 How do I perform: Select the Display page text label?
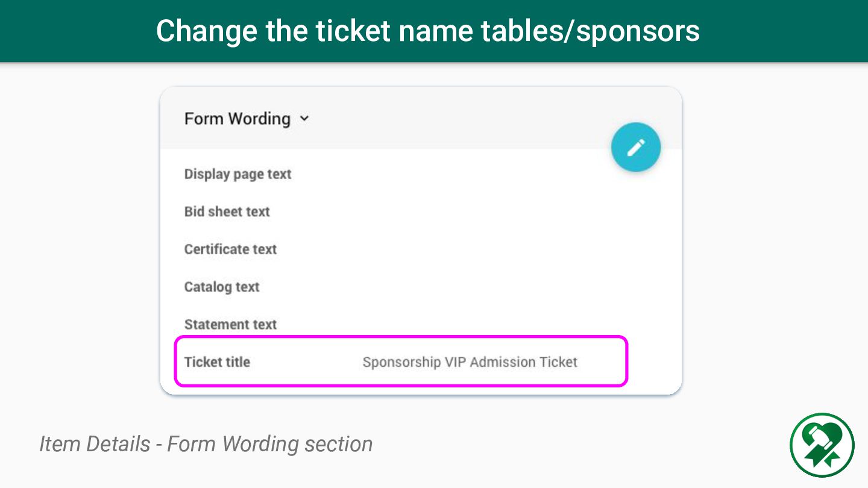237,174
